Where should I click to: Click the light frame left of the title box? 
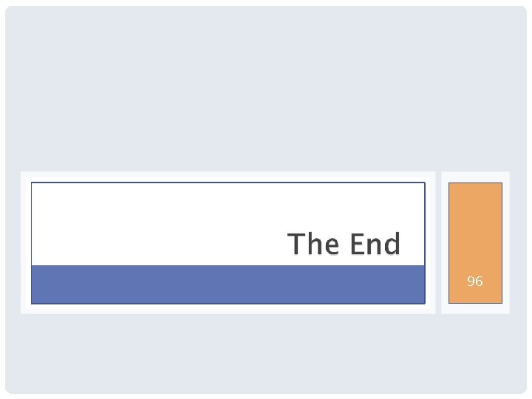(x=25, y=244)
